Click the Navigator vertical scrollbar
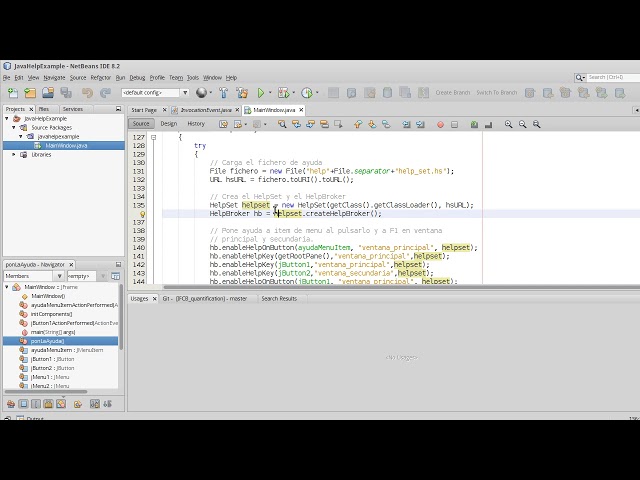The image size is (640, 480). tap(121, 318)
